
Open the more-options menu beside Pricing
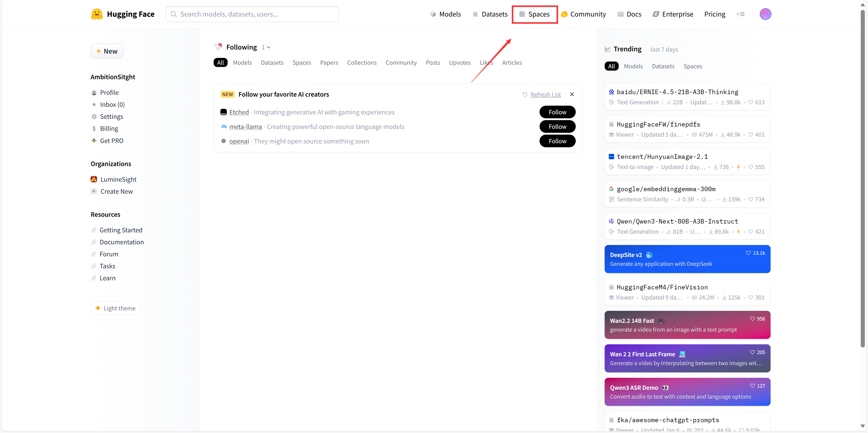point(740,14)
